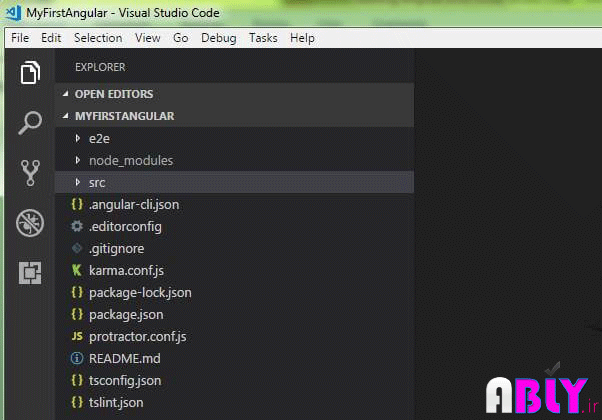Open the Extensions view icon
The image size is (602, 420).
pos(30,273)
